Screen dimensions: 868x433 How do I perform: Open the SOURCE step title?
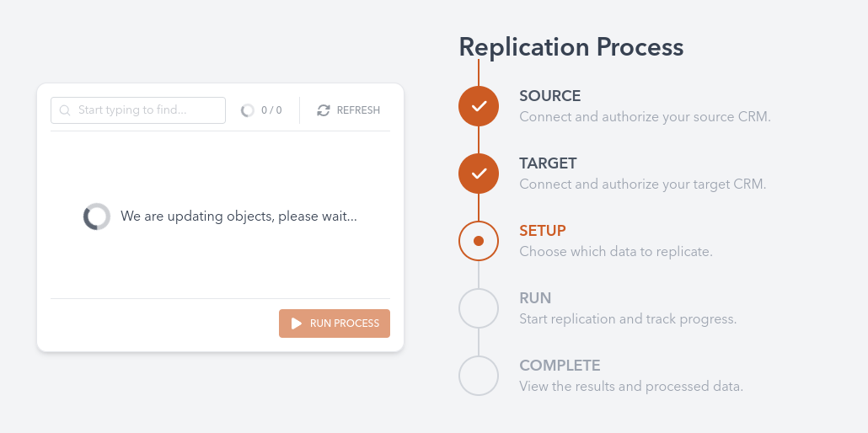tap(549, 96)
